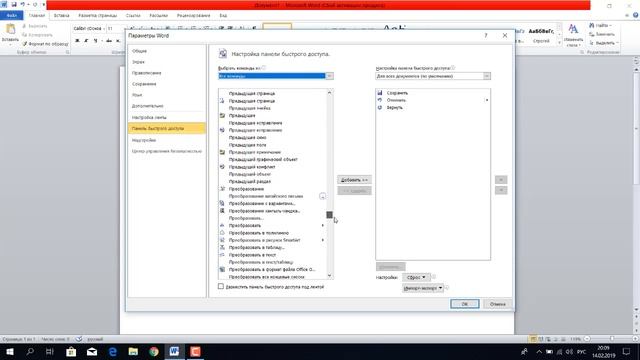Image resolution: width=640 pixels, height=360 pixels.
Task: Select Преобразовать в формат файла Office command
Action: click(x=273, y=270)
